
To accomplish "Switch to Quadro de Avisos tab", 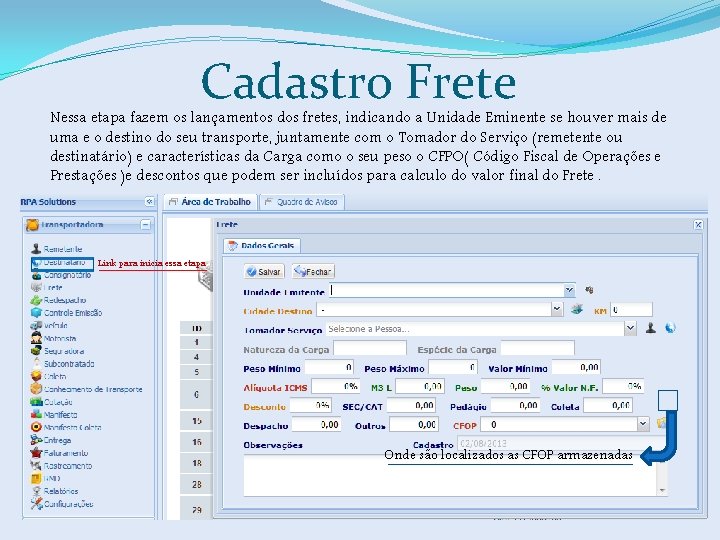I will [x=302, y=202].
